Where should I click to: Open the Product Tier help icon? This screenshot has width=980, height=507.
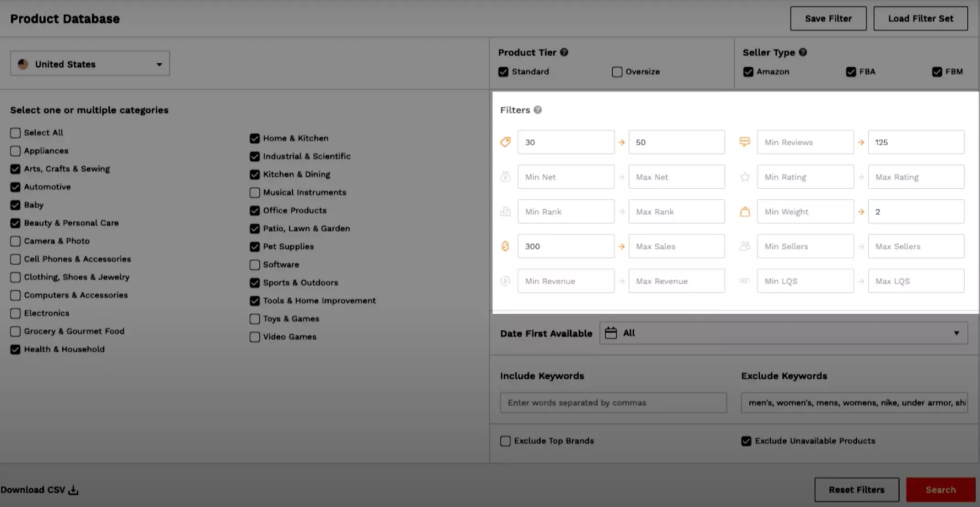[564, 52]
